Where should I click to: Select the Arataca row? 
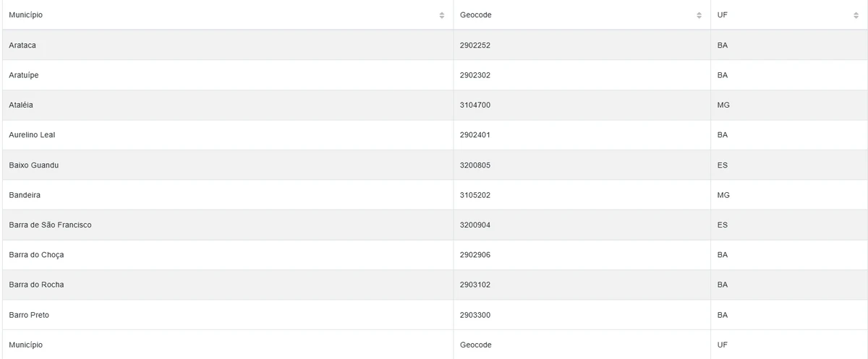point(22,46)
